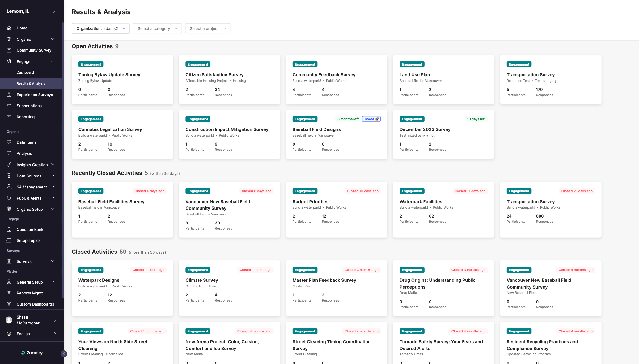The height and width of the screenshot is (364, 639).
Task: Expand the Insights Creation menu
Action: [x=53, y=165]
